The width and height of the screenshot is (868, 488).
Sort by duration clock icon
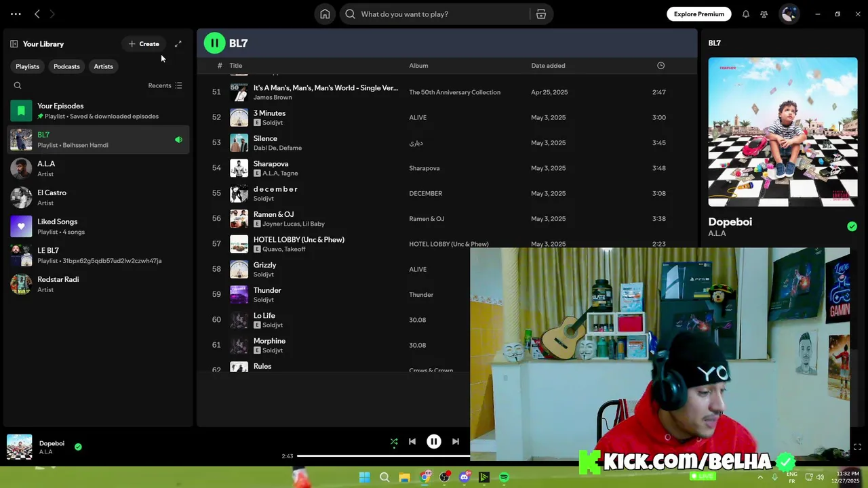(660, 66)
